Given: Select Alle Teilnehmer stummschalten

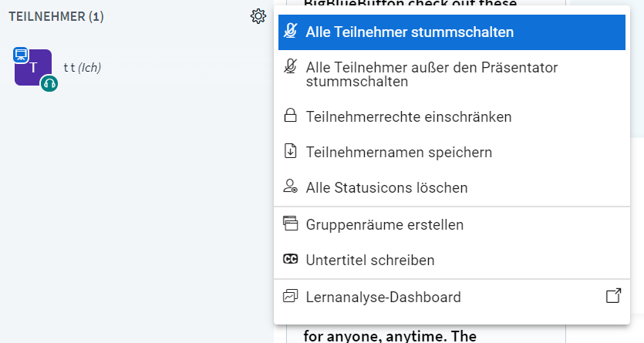Looking at the screenshot, I should (x=452, y=32).
